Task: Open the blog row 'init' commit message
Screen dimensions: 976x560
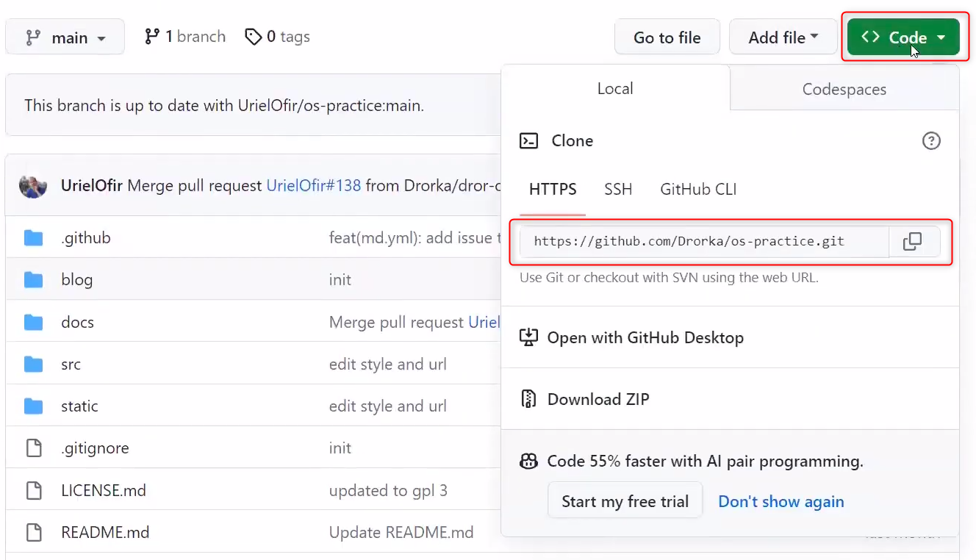Action: pos(340,280)
